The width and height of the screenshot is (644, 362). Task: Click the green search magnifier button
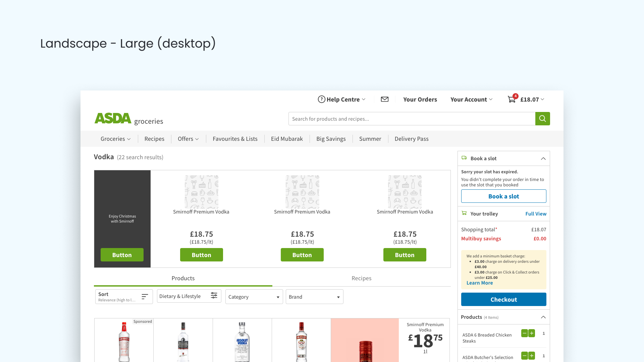(542, 119)
